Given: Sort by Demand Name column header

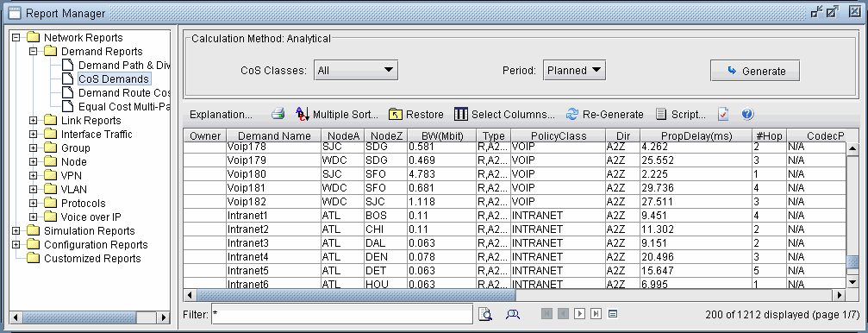Looking at the screenshot, I should point(274,135).
